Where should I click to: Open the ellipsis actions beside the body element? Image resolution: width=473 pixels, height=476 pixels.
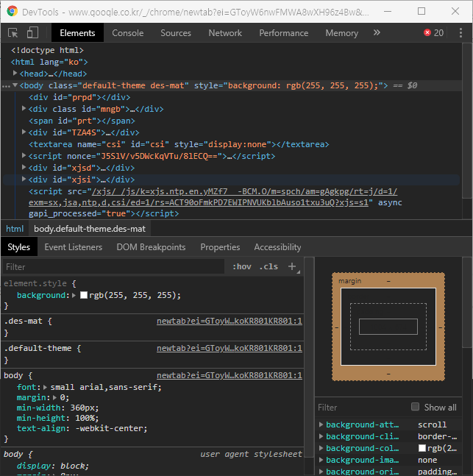point(6,86)
